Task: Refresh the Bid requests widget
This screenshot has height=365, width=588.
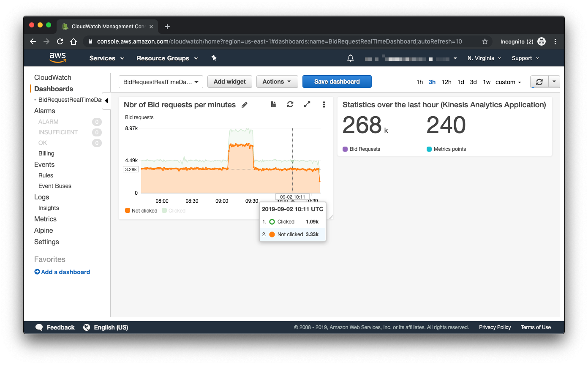Action: pos(290,104)
